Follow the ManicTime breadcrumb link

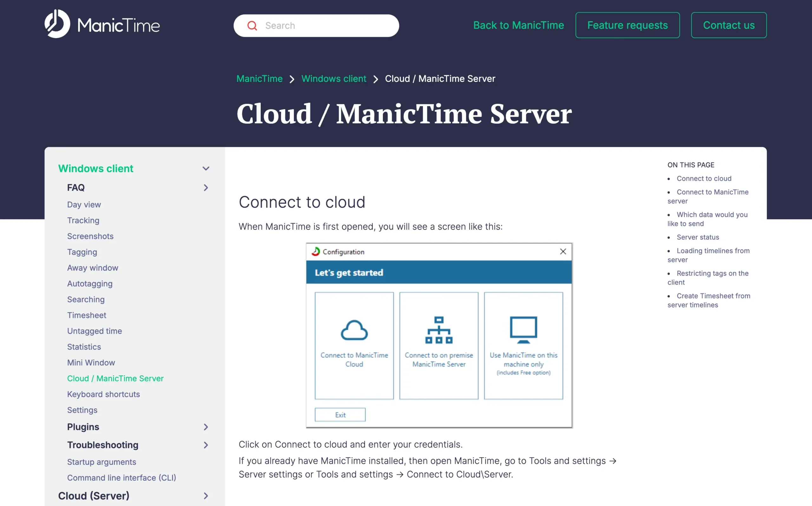[259, 79]
